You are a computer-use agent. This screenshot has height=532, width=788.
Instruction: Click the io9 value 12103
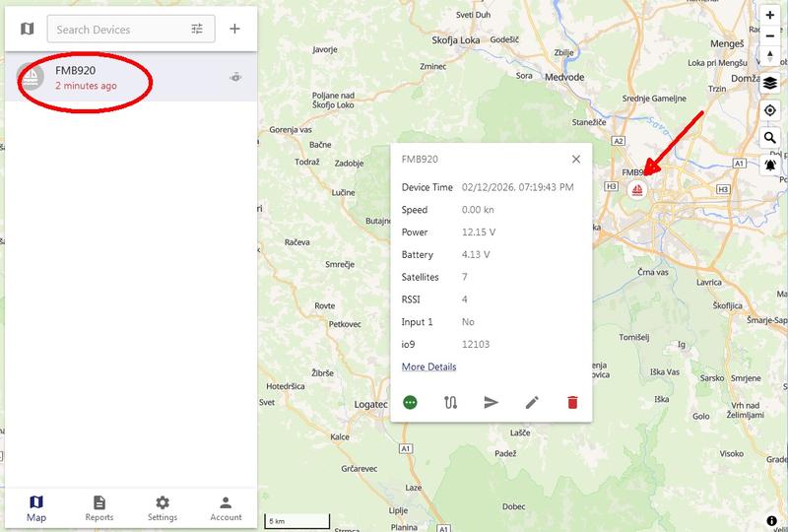click(476, 345)
